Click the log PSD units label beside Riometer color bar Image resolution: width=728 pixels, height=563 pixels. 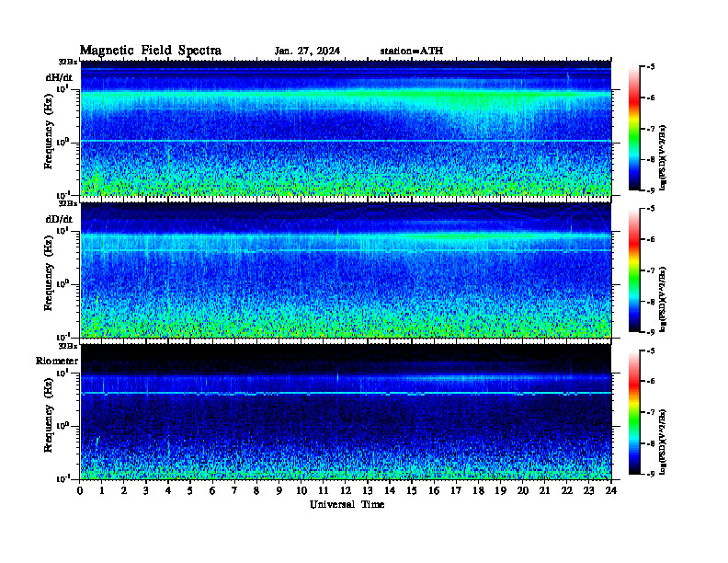pos(663,442)
